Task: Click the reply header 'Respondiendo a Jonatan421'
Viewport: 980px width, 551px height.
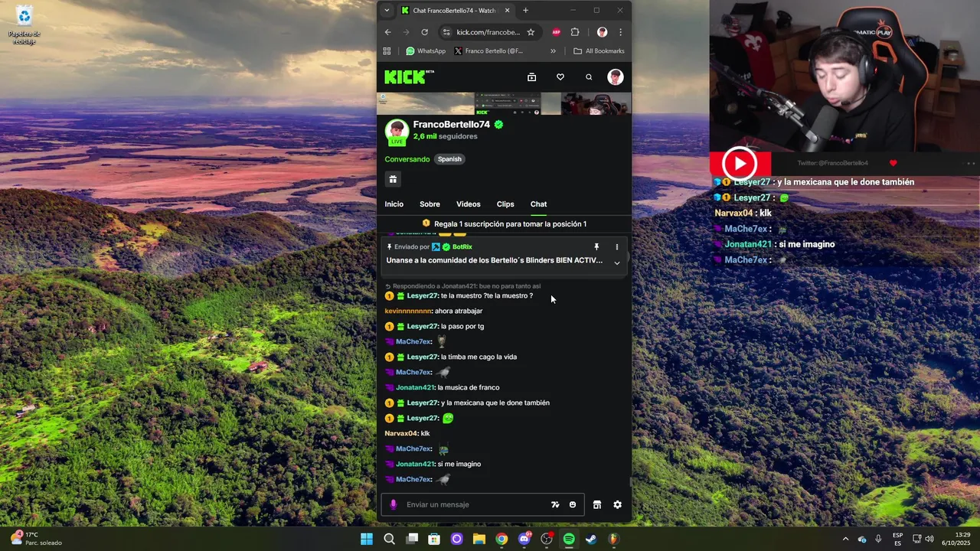Action: pyautogui.click(x=462, y=286)
